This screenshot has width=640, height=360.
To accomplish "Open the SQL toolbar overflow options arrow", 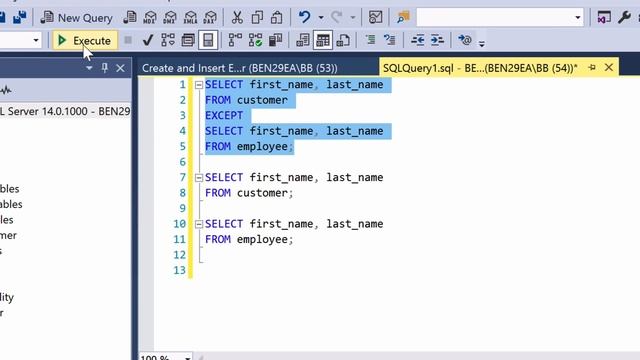I will (482, 43).
